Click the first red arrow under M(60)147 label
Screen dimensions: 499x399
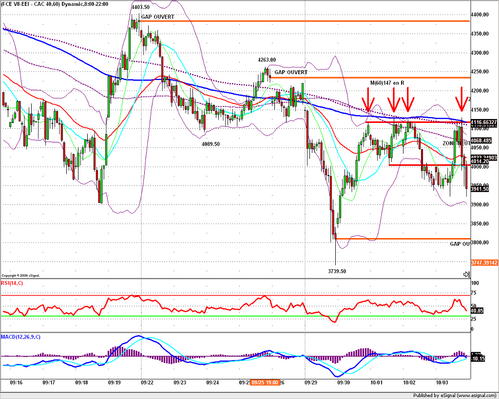point(368,99)
